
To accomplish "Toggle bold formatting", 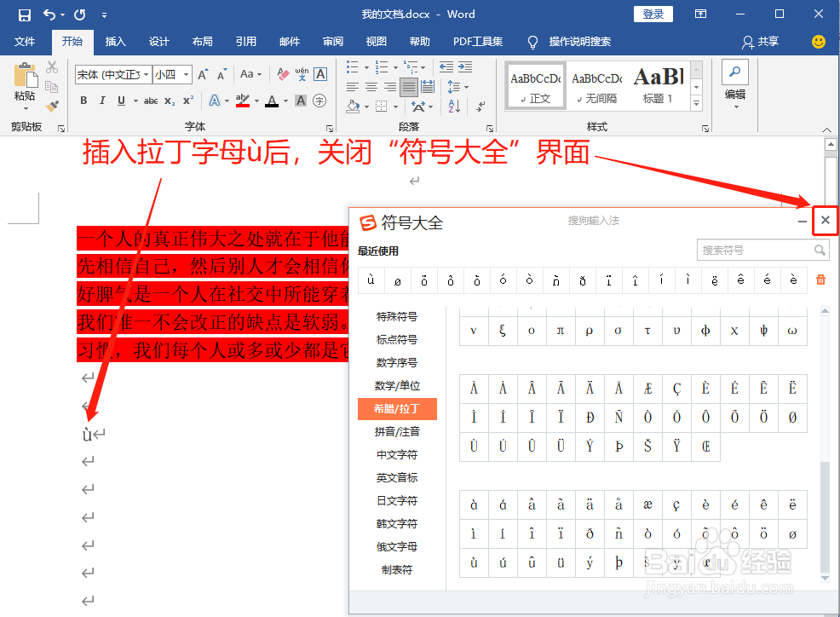I will pyautogui.click(x=83, y=100).
